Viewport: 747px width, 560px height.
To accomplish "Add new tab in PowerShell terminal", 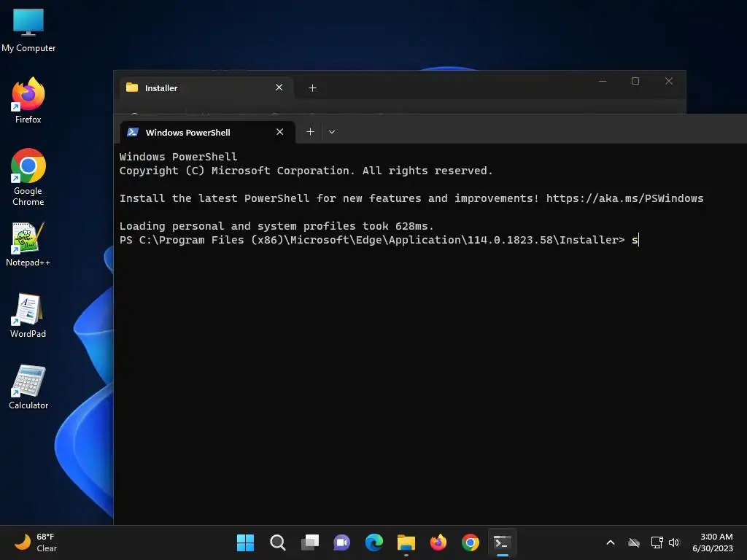I will (310, 132).
